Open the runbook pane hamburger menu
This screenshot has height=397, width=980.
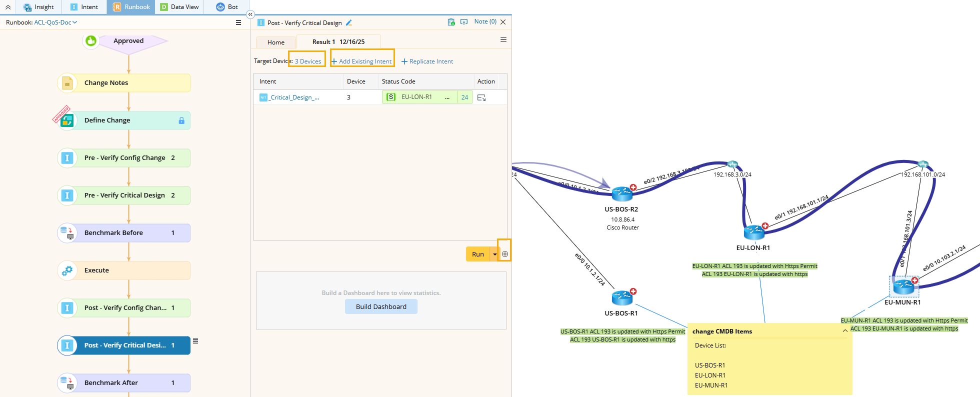pos(238,22)
